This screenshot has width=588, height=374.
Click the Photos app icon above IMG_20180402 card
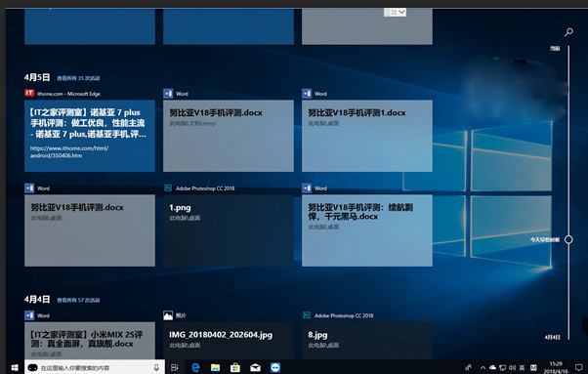tap(168, 315)
